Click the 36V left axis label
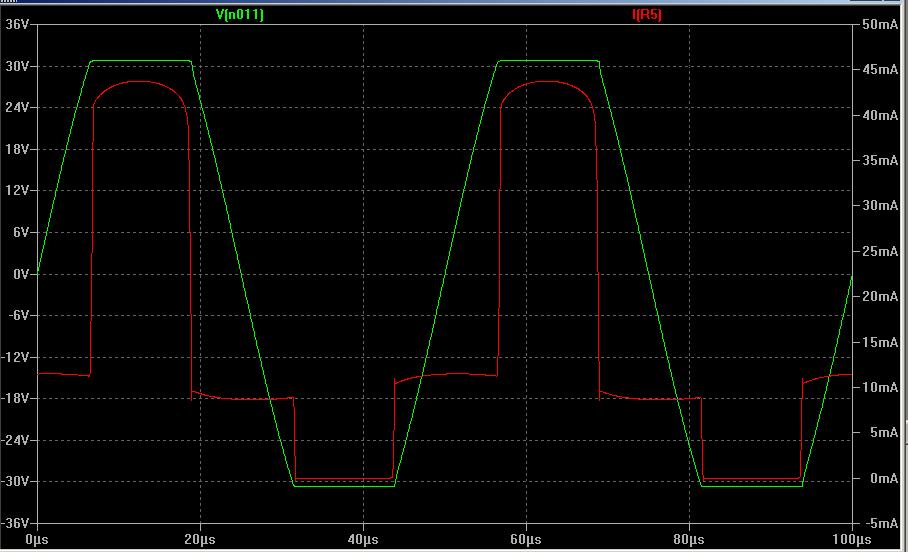 pyautogui.click(x=17, y=24)
